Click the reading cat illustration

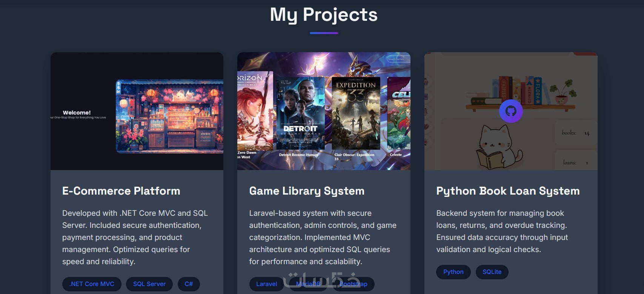pos(499,147)
